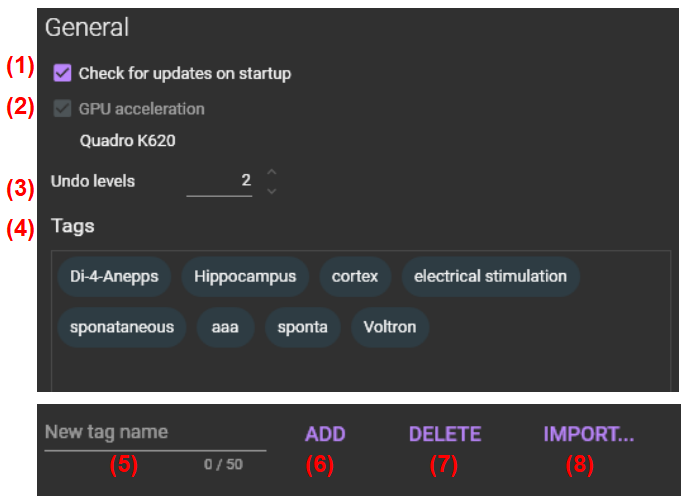Select the electrical stimulation tag
Screen dimensions: 686x499
pos(490,276)
